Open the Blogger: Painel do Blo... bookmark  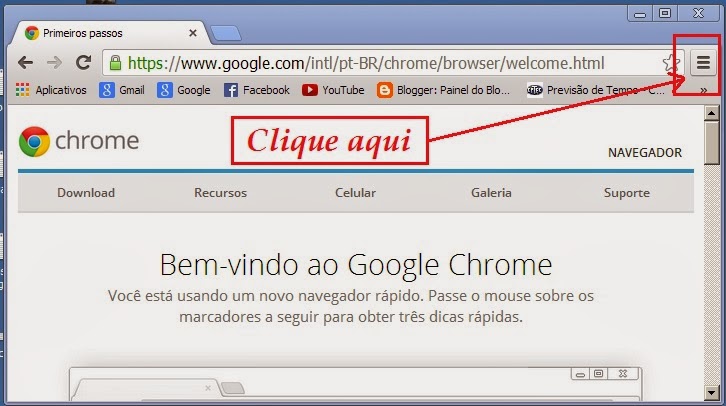click(443, 90)
